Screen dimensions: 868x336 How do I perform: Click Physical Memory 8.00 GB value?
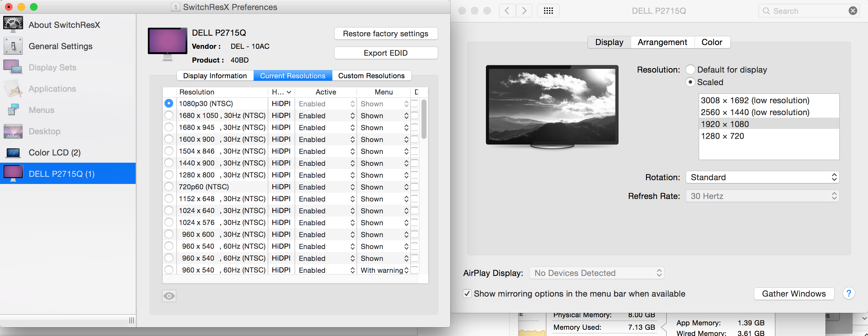641,315
